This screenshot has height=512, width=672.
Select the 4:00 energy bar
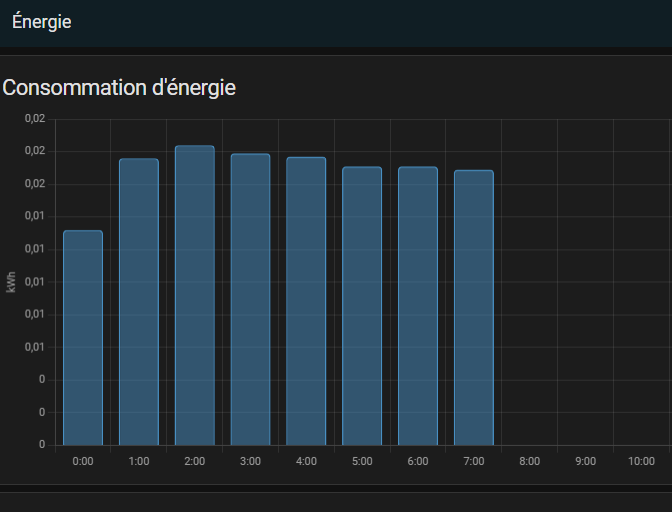coord(306,301)
